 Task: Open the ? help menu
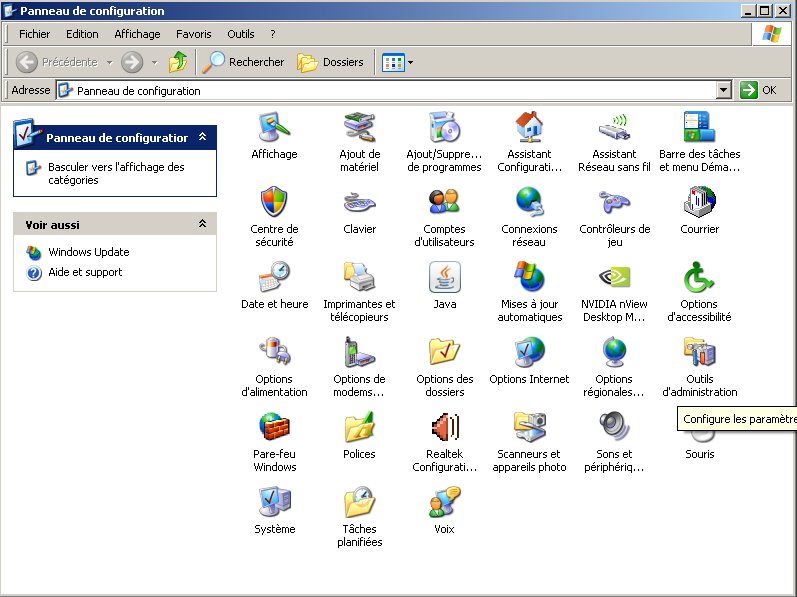[273, 34]
